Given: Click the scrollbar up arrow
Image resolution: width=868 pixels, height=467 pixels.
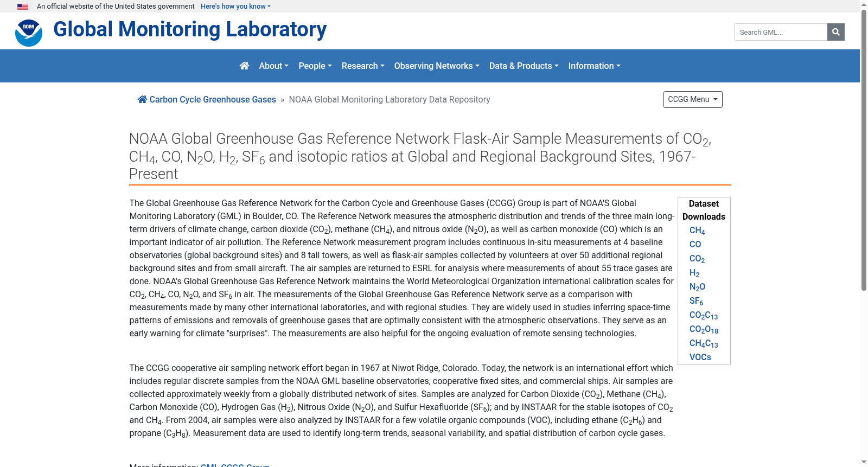Looking at the screenshot, I should [864, 4].
